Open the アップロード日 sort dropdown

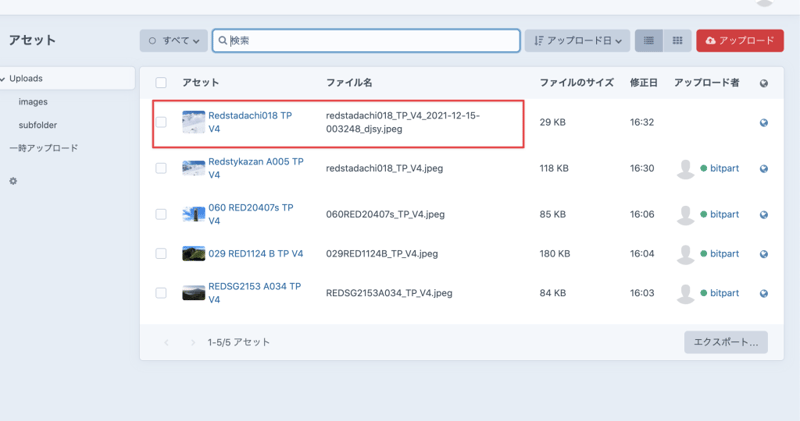pos(577,41)
